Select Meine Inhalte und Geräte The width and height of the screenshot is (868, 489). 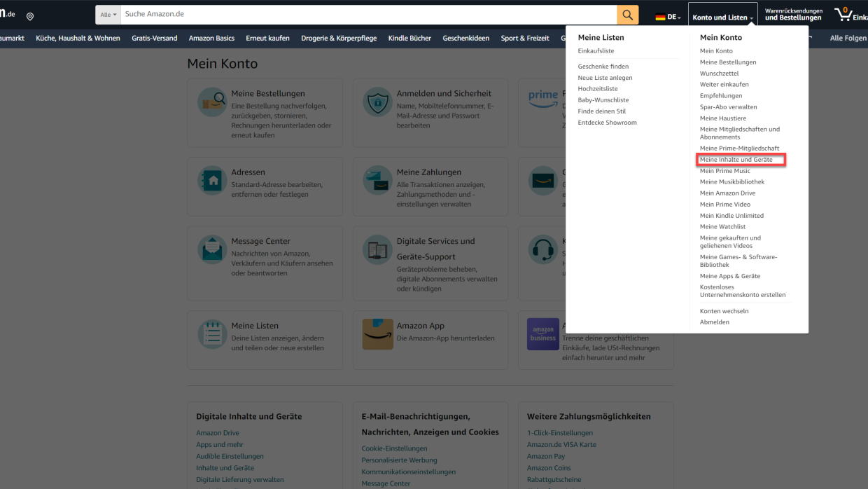[x=736, y=160]
